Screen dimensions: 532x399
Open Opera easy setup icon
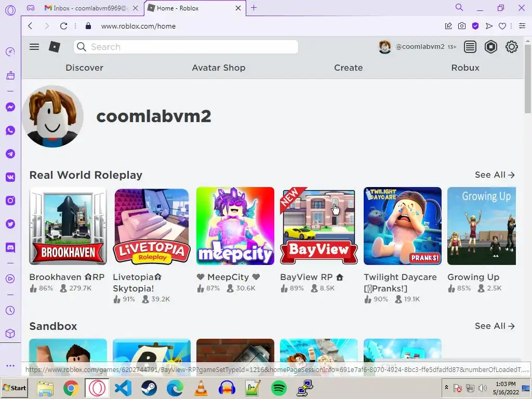[522, 26]
